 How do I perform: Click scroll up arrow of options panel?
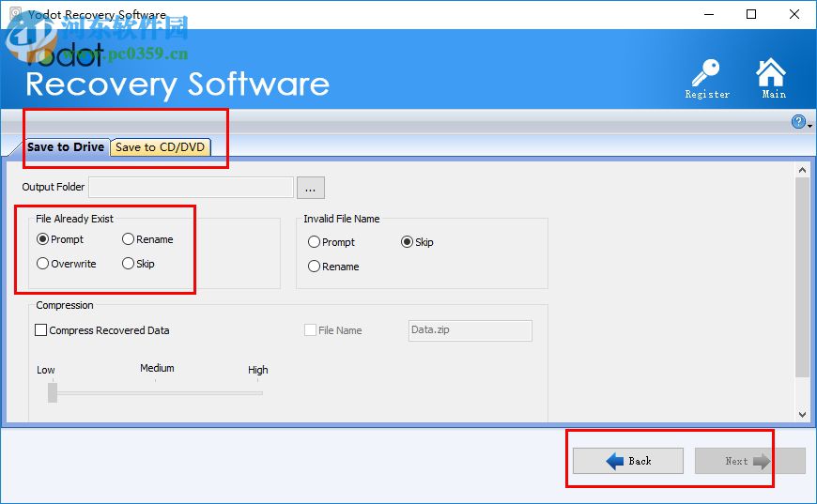(802, 170)
